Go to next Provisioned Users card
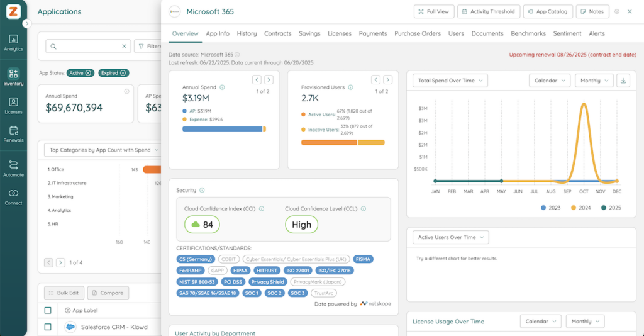This screenshot has width=644, height=336. [x=387, y=80]
